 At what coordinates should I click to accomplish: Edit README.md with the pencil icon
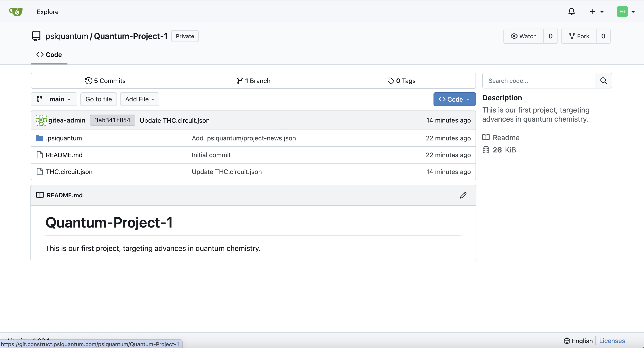pos(463,195)
